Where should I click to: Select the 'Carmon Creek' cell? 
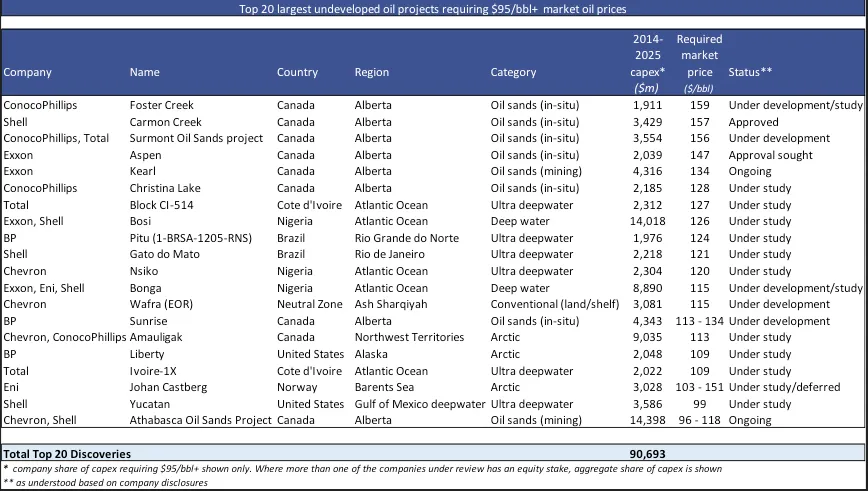(166, 122)
